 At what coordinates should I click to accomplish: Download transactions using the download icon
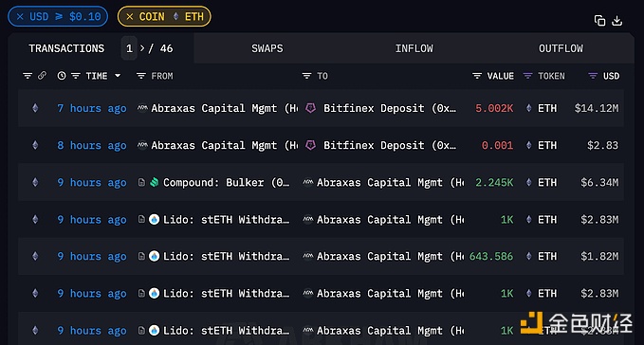616,21
